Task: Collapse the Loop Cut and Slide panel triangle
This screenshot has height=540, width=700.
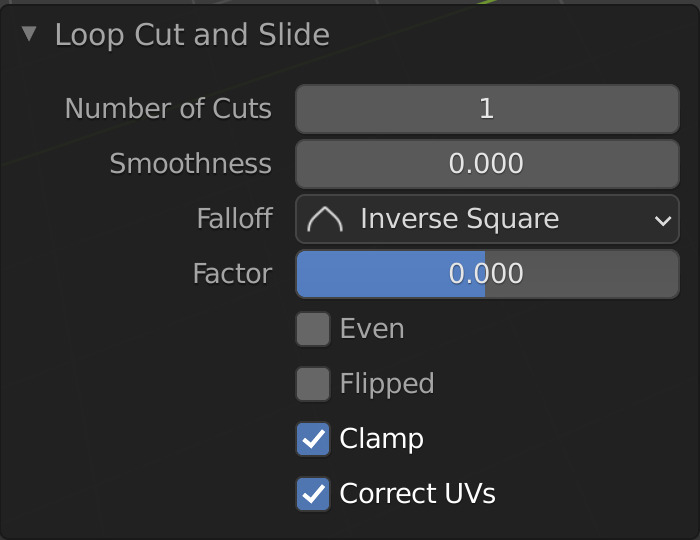Action: tap(29, 34)
